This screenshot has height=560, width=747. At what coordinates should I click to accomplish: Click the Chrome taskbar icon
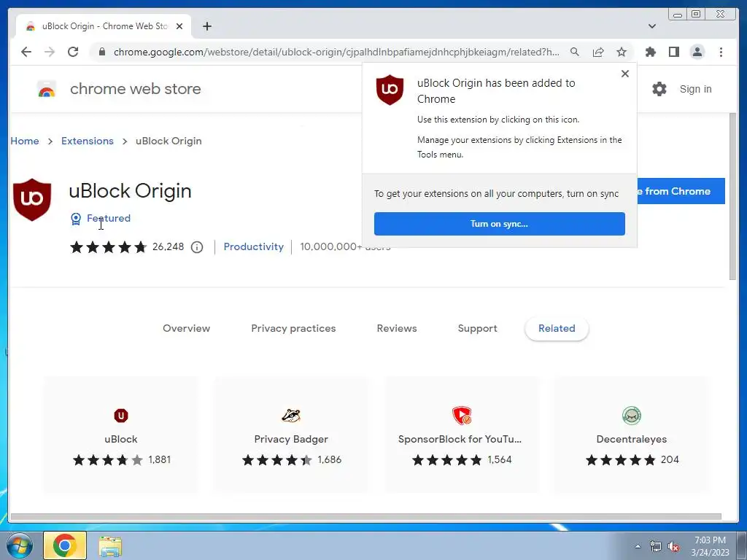(x=65, y=545)
